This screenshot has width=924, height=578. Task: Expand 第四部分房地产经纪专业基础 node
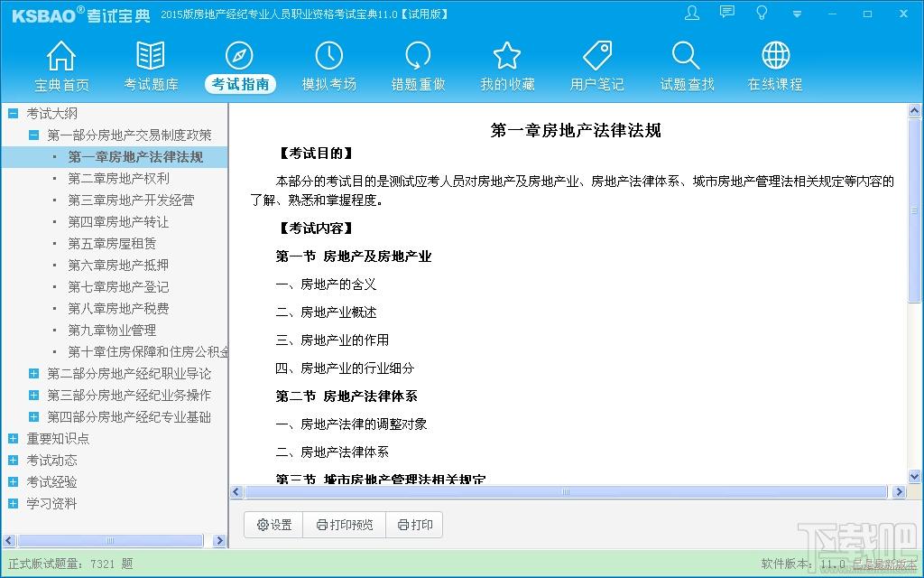click(34, 417)
